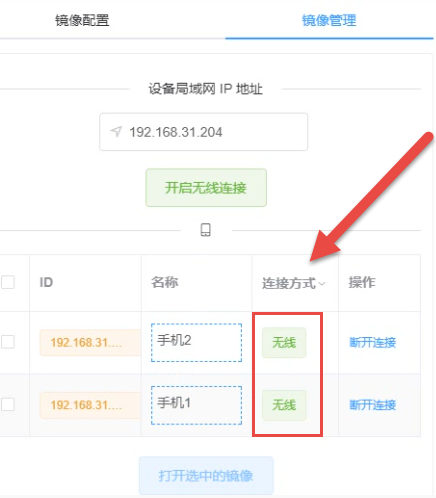The width and height of the screenshot is (436, 498).
Task: Click the 连接方式 filter chevron icon
Action: 322,284
